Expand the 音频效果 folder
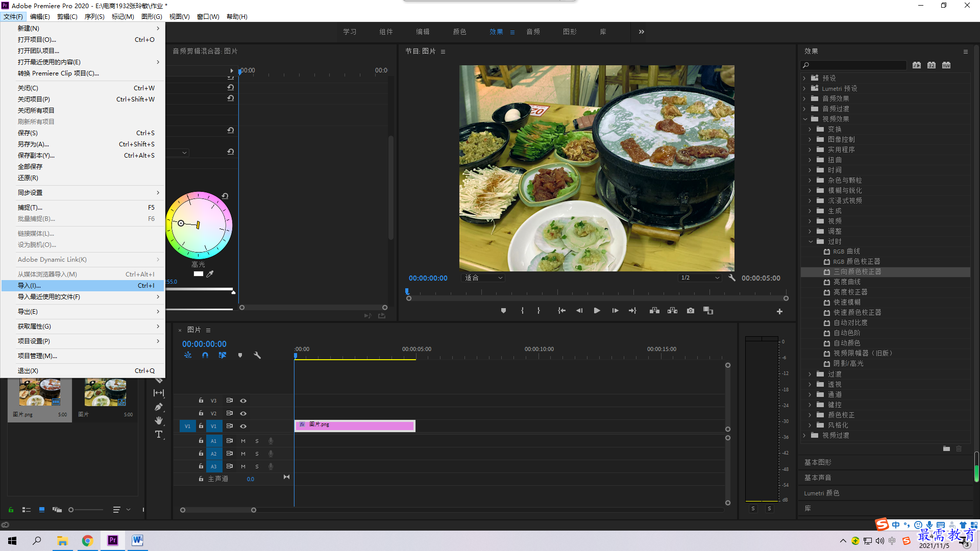Screen dimensions: 980x551 [x=804, y=98]
